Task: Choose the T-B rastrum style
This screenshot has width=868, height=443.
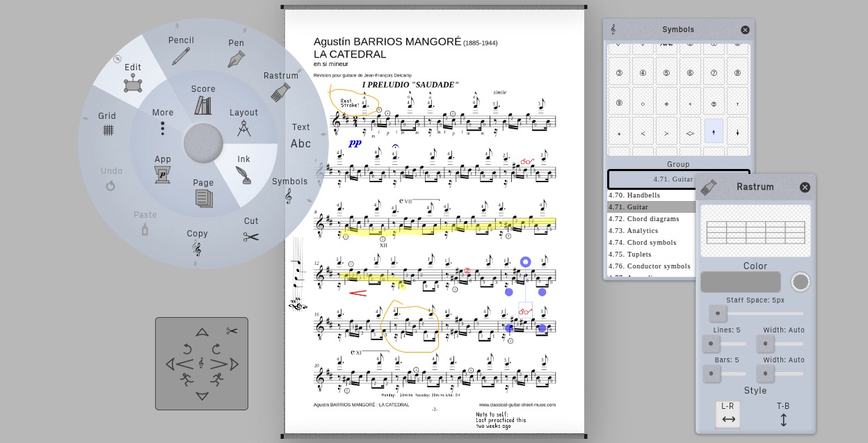Action: point(783,414)
